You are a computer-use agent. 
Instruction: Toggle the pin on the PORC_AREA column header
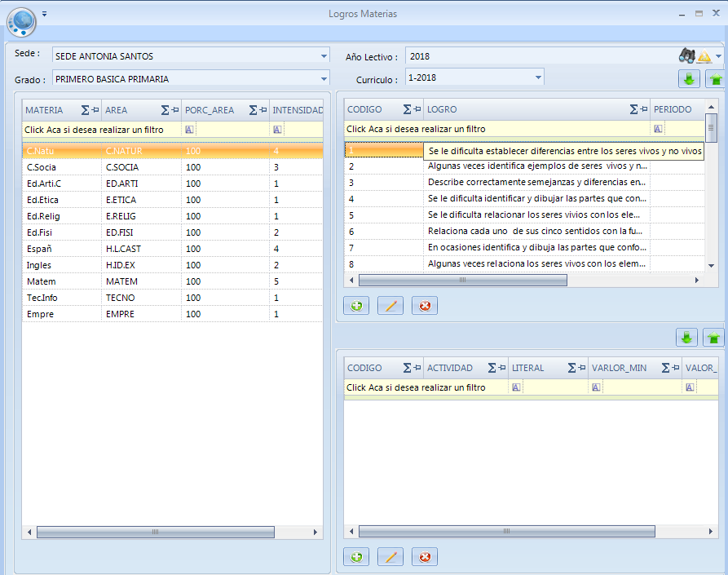[263, 110]
